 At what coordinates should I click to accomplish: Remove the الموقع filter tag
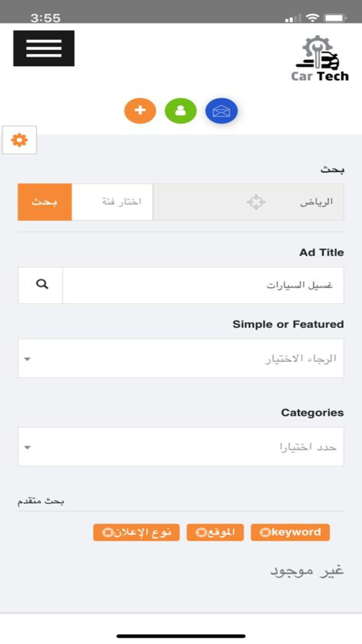(201, 533)
